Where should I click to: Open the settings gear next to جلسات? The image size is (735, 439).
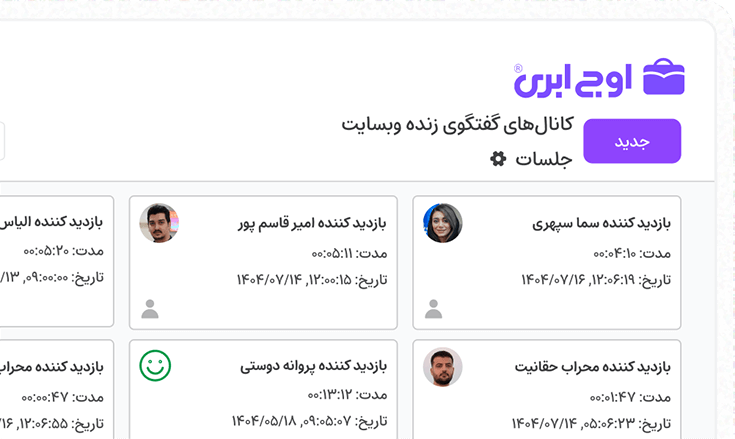[x=498, y=159]
